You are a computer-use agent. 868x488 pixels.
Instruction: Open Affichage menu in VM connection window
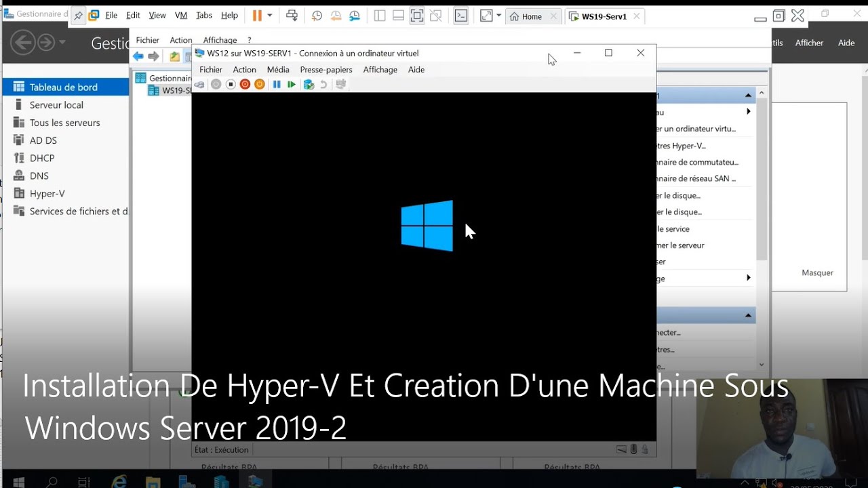pyautogui.click(x=380, y=70)
